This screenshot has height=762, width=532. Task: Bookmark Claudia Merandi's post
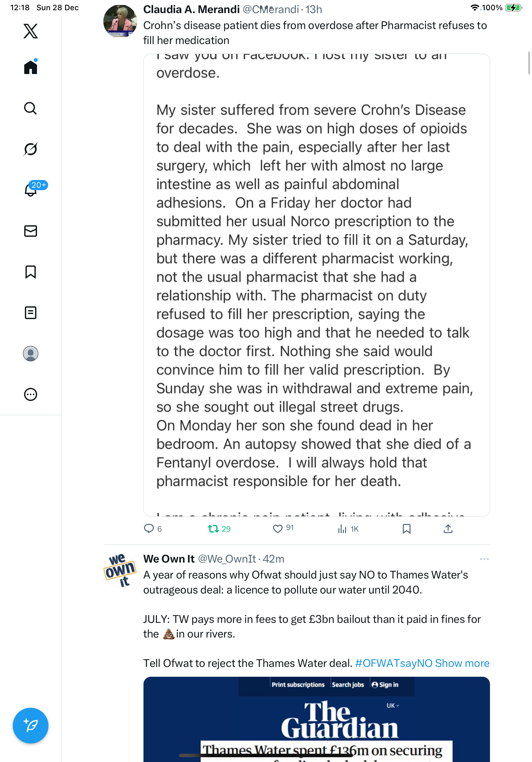tap(406, 528)
